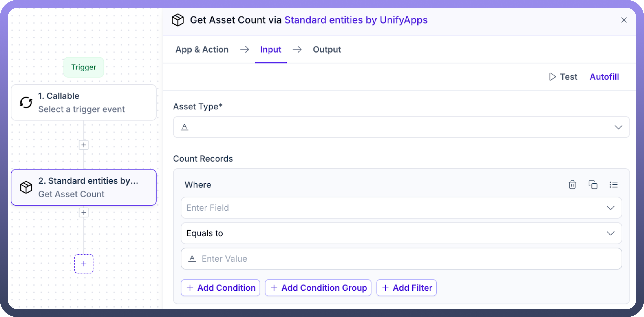Open the Enter Field dropdown

pyautogui.click(x=610, y=208)
